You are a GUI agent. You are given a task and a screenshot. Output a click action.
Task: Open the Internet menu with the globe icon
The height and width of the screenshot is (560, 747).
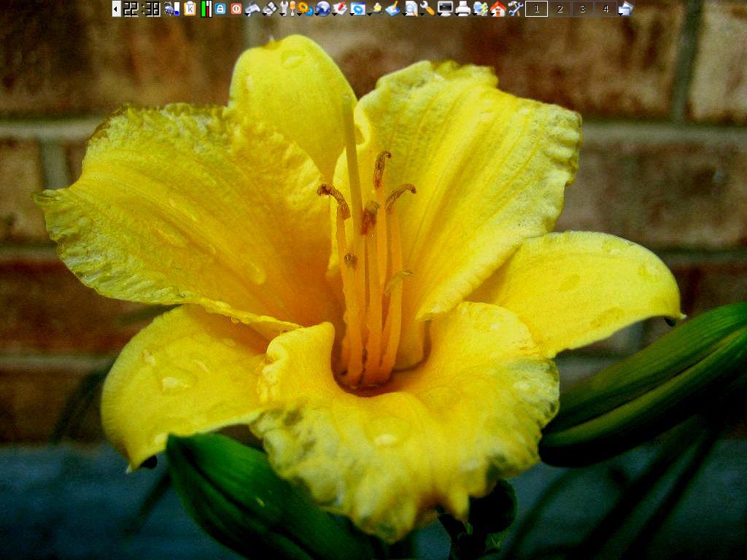click(x=322, y=9)
